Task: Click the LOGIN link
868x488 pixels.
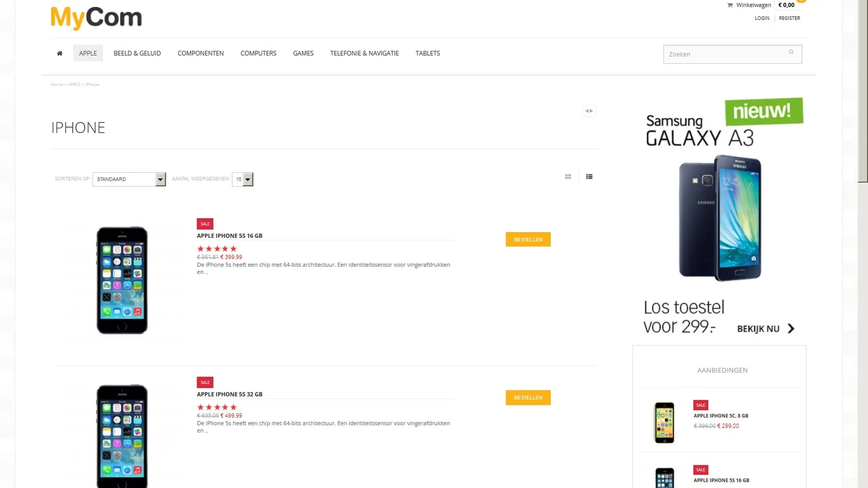Action: (762, 18)
